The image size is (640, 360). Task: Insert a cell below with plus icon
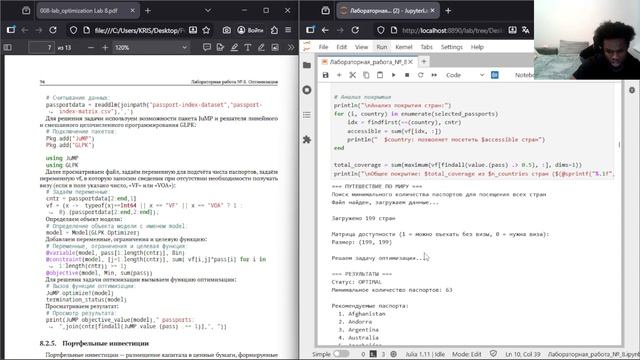(339, 75)
